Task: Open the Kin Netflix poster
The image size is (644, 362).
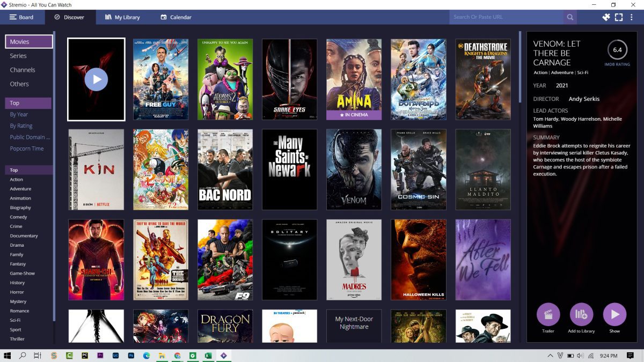Action: [96, 169]
